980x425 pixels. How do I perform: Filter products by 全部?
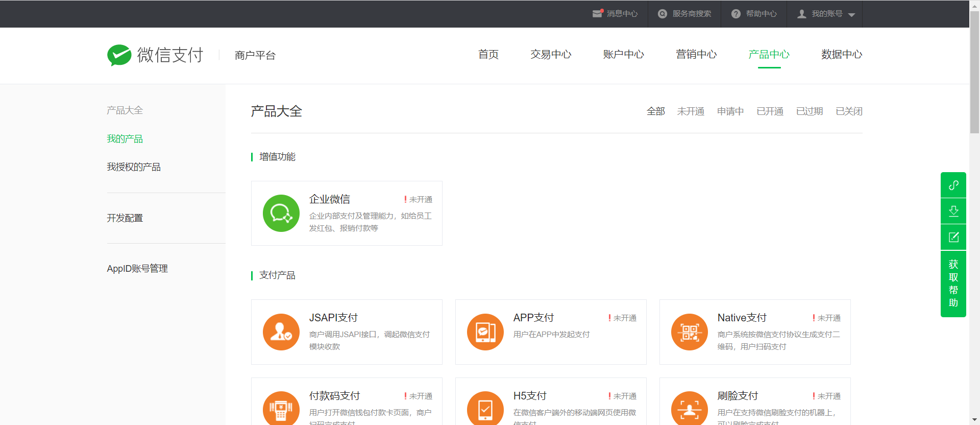[656, 111]
